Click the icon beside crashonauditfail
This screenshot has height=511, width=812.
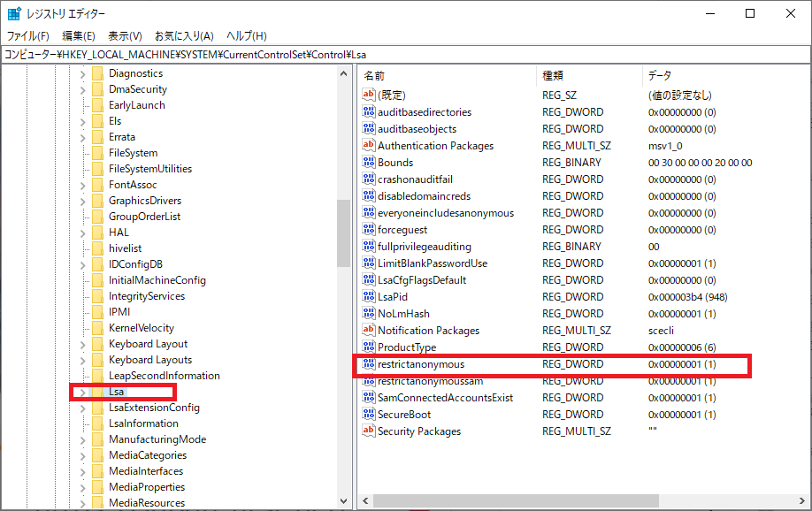369,179
